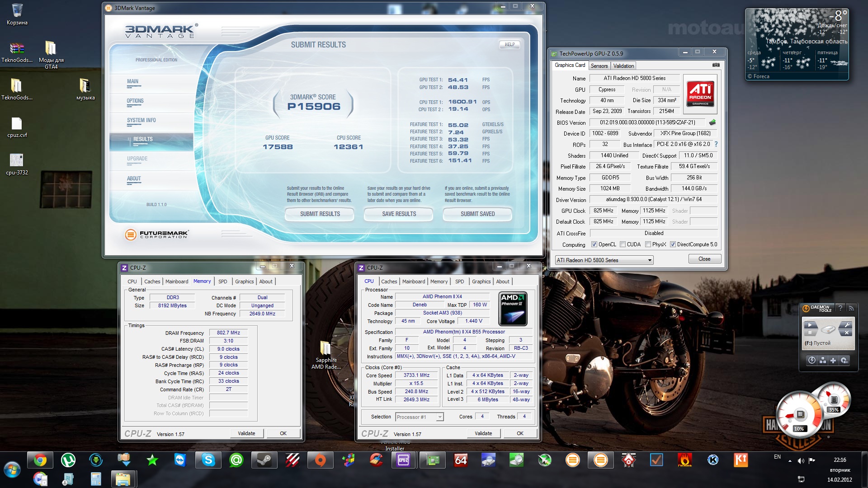
Task: Open the Recycle Bin desktop icon
Action: coord(17,14)
